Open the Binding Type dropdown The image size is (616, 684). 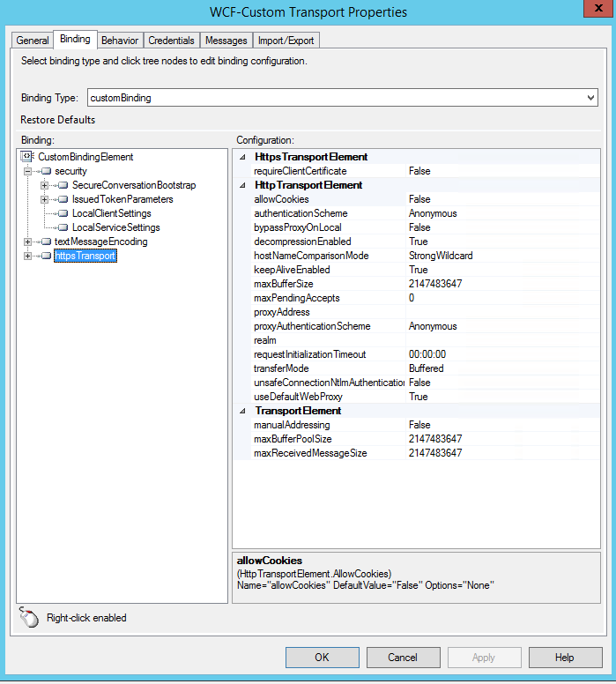pos(590,98)
